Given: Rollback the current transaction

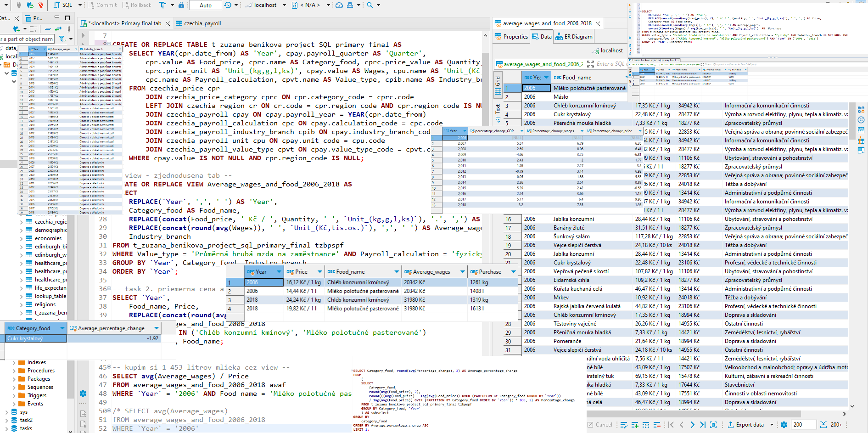Looking at the screenshot, I should tap(137, 5).
